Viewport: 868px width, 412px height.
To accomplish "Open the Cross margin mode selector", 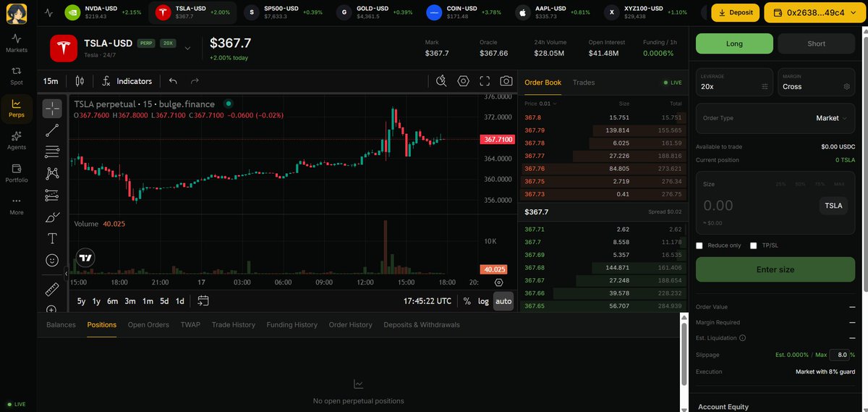I will click(816, 82).
